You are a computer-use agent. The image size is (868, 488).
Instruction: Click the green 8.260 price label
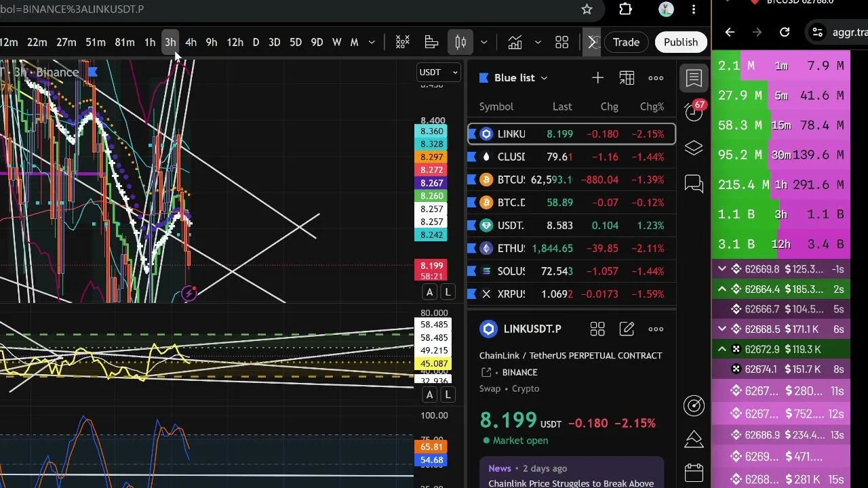point(431,197)
